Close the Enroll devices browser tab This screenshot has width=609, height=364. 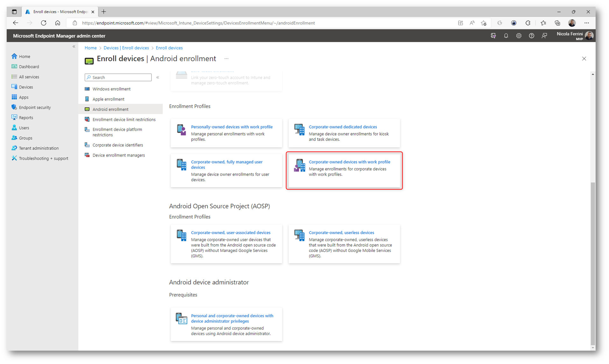point(93,12)
